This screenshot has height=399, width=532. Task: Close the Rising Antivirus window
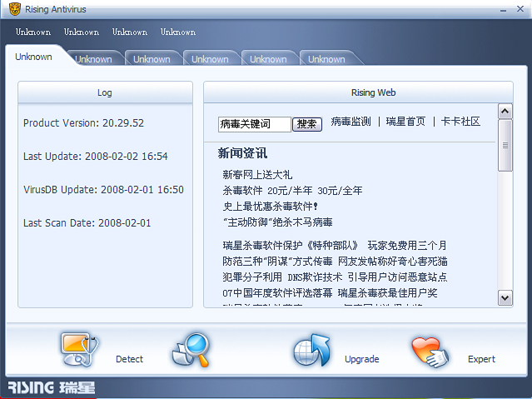tap(520, 9)
